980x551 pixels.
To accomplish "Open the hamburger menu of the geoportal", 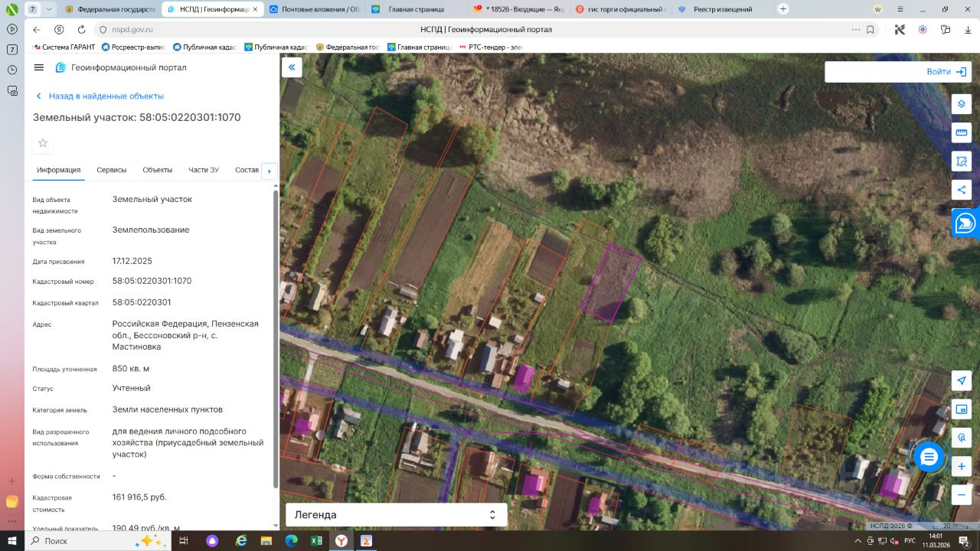I will [x=39, y=67].
